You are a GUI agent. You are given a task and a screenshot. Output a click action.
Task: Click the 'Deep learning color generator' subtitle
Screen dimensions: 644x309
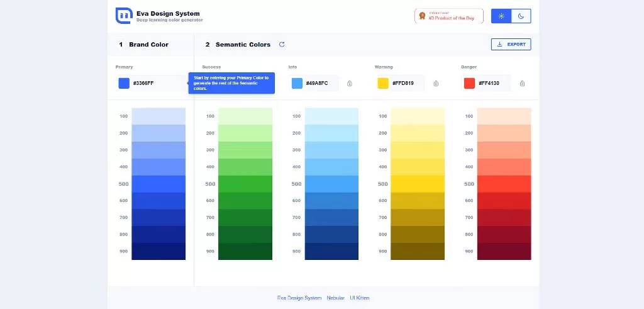(170, 20)
